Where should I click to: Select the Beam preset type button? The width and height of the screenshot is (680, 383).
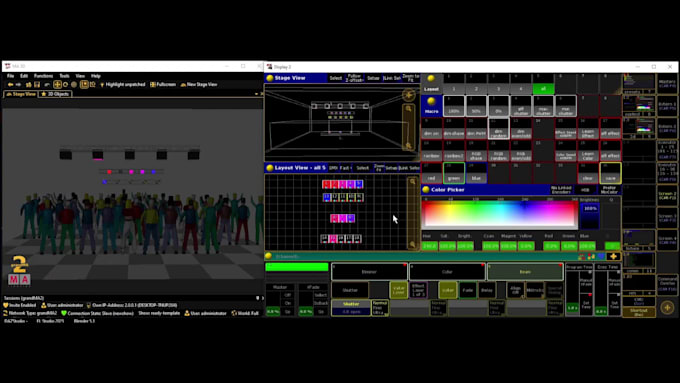pyautogui.click(x=525, y=272)
